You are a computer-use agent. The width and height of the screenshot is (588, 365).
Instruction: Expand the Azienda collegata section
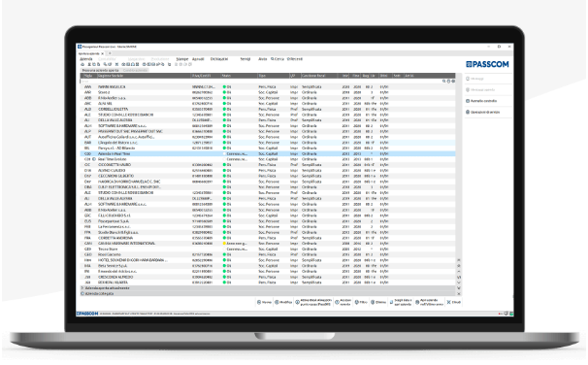268,294
